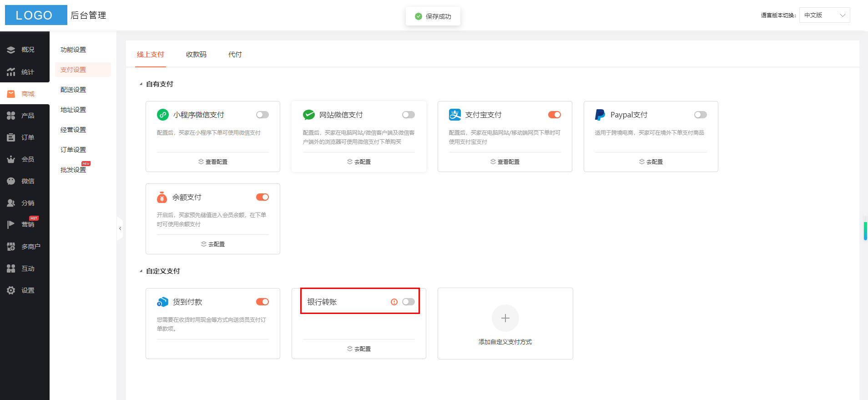The height and width of the screenshot is (400, 868).
Task: Open the 订单 orders icon
Action: [x=11, y=137]
